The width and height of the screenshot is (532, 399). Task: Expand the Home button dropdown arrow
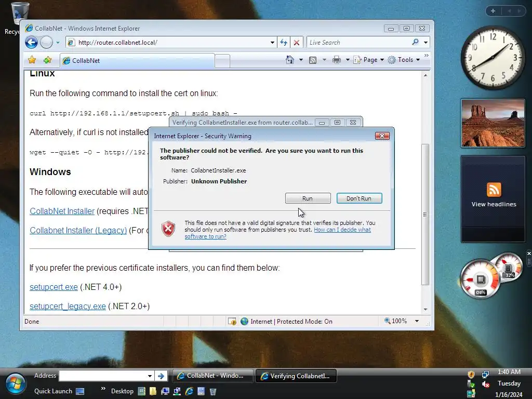pyautogui.click(x=301, y=60)
